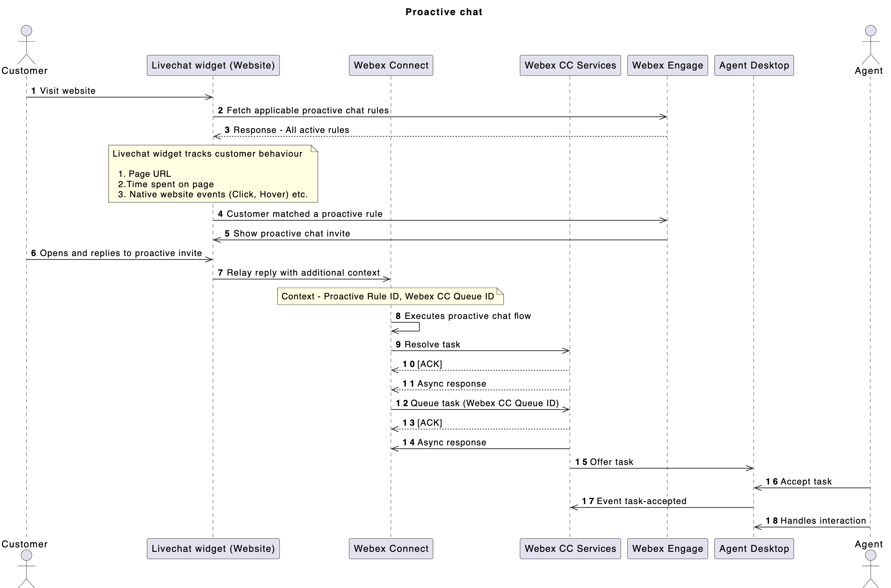Select the top Webex Connect participant box
Viewport: 891px width, 588px height.
[x=391, y=65]
